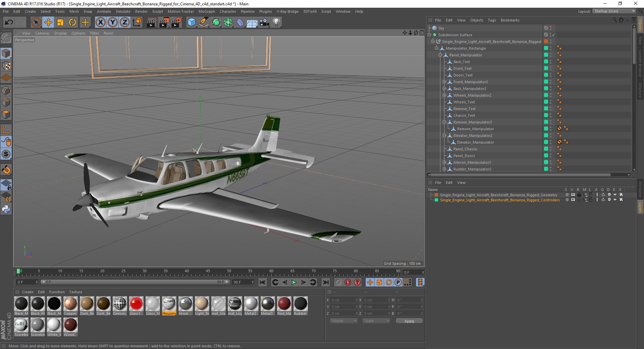Add a Camera object icon
Image resolution: width=644 pixels, height=349 pixels.
264,22
